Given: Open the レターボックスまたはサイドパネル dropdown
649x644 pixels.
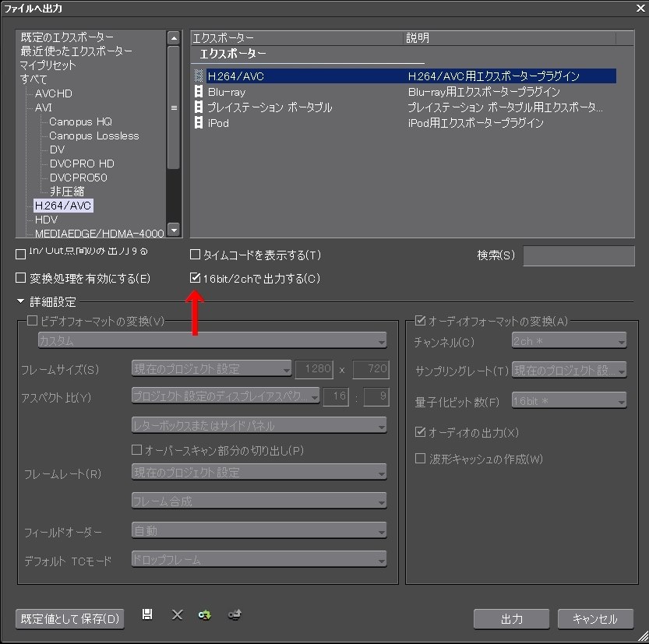Looking at the screenshot, I should (259, 425).
